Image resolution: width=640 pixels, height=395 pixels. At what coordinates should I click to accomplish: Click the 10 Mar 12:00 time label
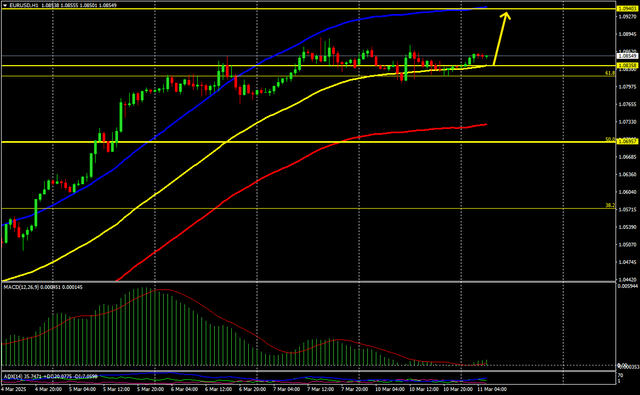click(x=424, y=389)
